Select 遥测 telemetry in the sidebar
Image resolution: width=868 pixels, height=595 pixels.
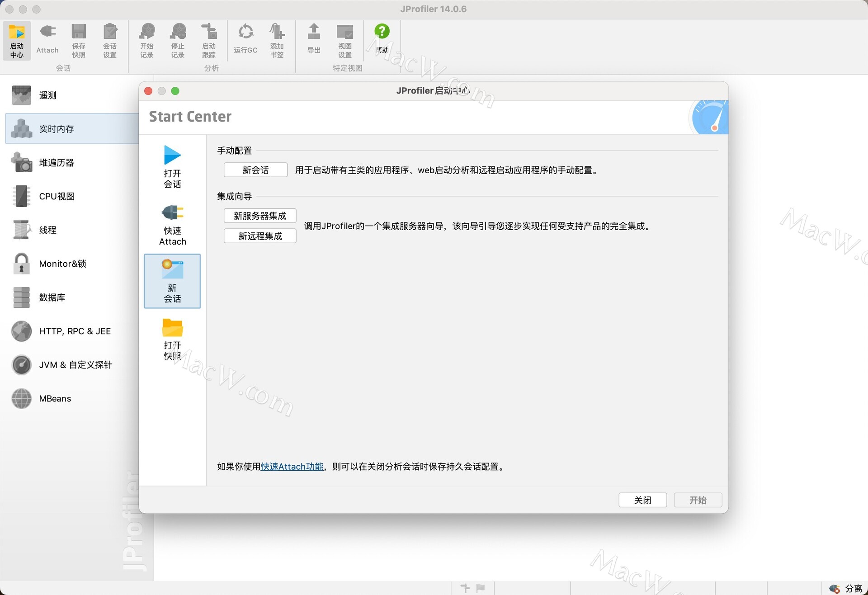[72, 95]
